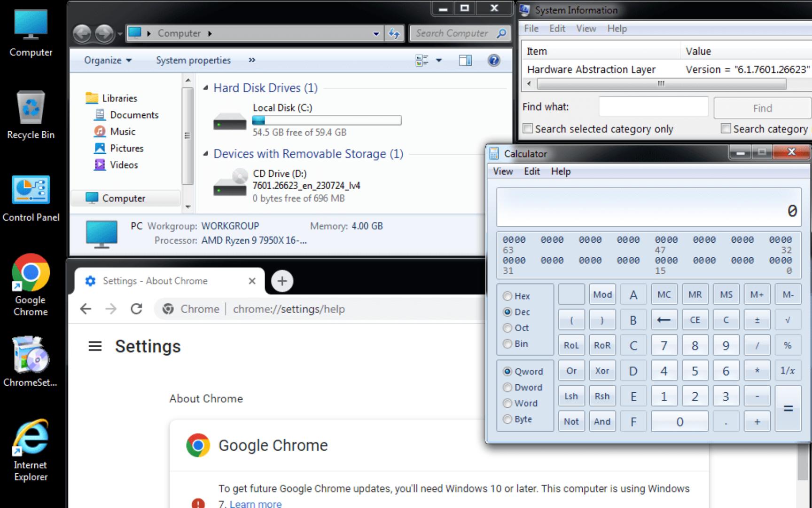Open the Chrome Settings hamburger menu
Image resolution: width=812 pixels, height=508 pixels.
(x=95, y=347)
